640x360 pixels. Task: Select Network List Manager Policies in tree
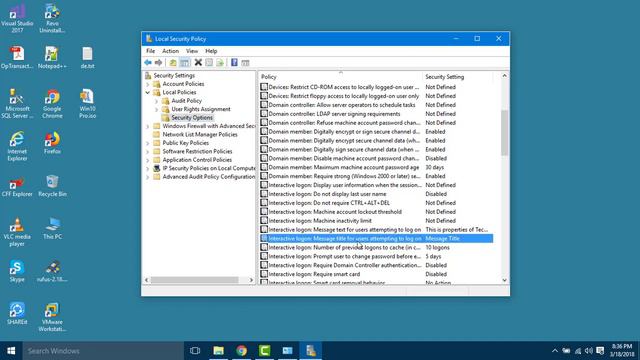(x=200, y=135)
